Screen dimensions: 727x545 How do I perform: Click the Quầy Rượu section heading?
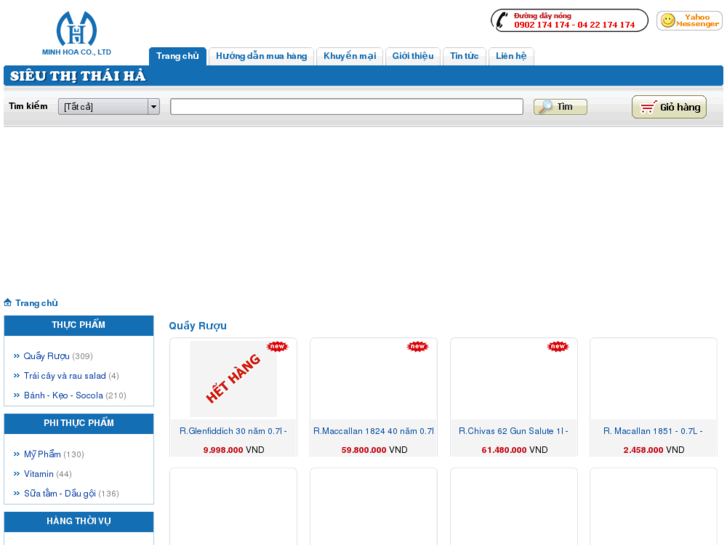click(x=198, y=326)
